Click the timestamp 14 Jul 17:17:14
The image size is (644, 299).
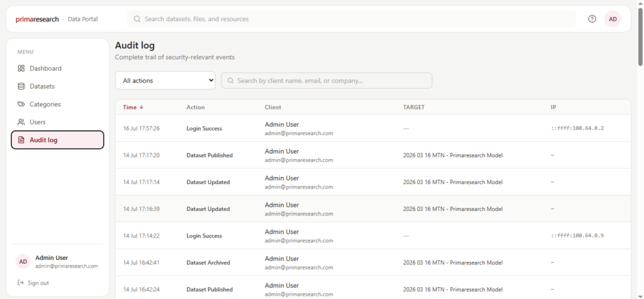click(142, 182)
